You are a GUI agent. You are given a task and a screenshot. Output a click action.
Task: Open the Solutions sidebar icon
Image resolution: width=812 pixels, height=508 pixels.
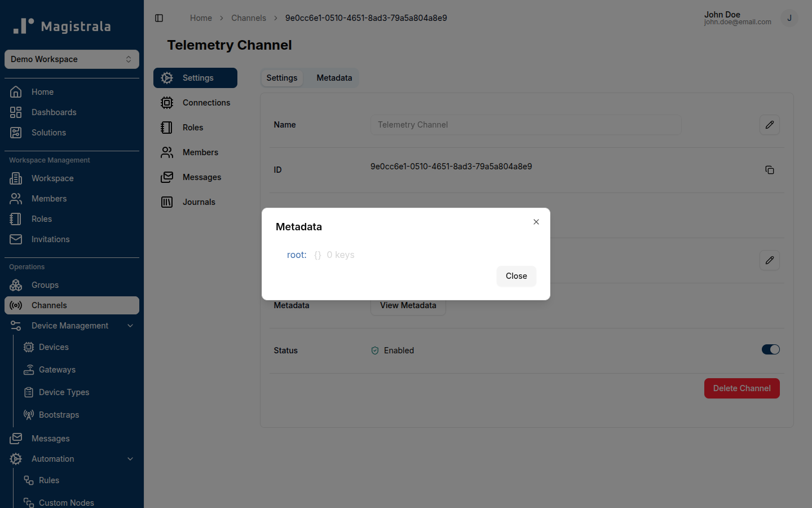click(x=16, y=133)
